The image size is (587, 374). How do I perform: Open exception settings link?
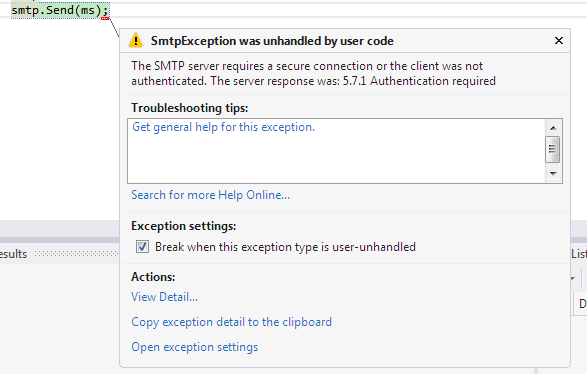[x=195, y=347]
